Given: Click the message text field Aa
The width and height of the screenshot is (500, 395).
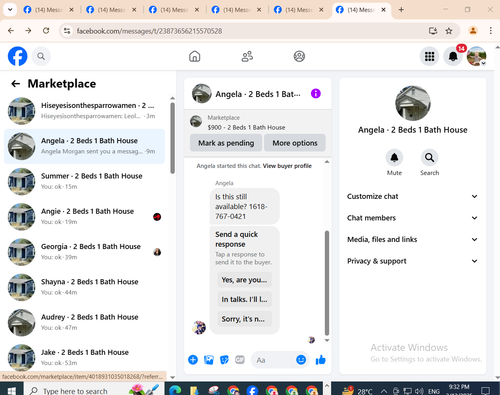Looking at the screenshot, I should (273, 360).
